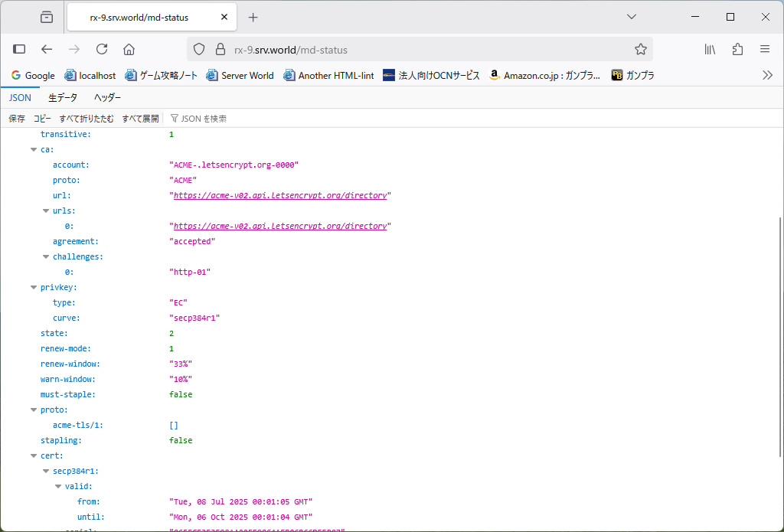Collapse the ca: node

pyautogui.click(x=34, y=149)
